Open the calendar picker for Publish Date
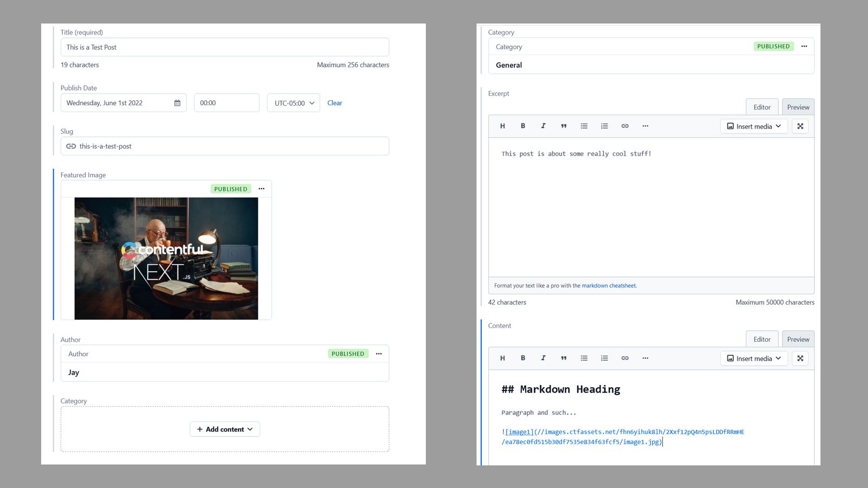This screenshot has width=868, height=488. coord(177,103)
